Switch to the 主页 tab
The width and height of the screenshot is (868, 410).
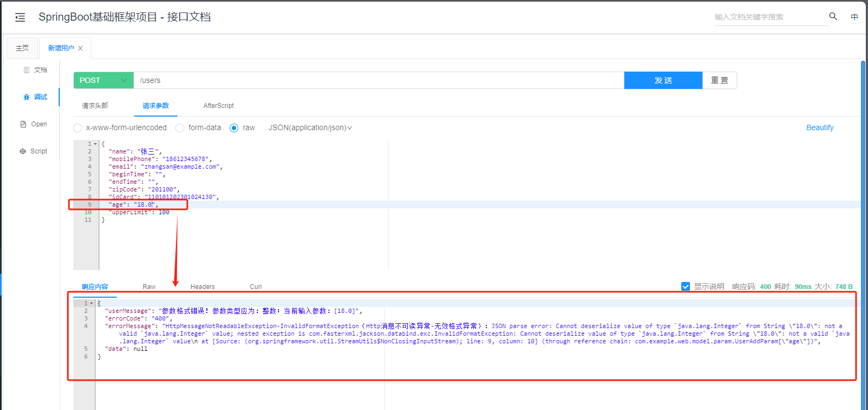(x=22, y=48)
